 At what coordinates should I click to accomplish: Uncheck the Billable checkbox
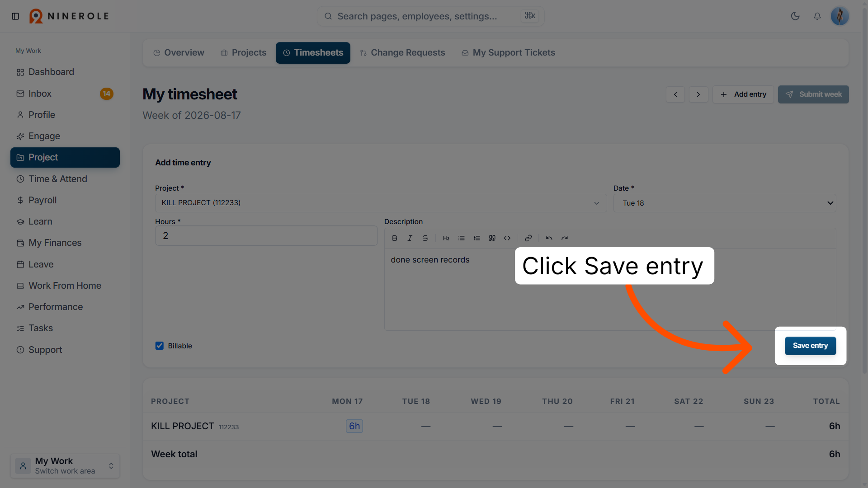click(160, 346)
